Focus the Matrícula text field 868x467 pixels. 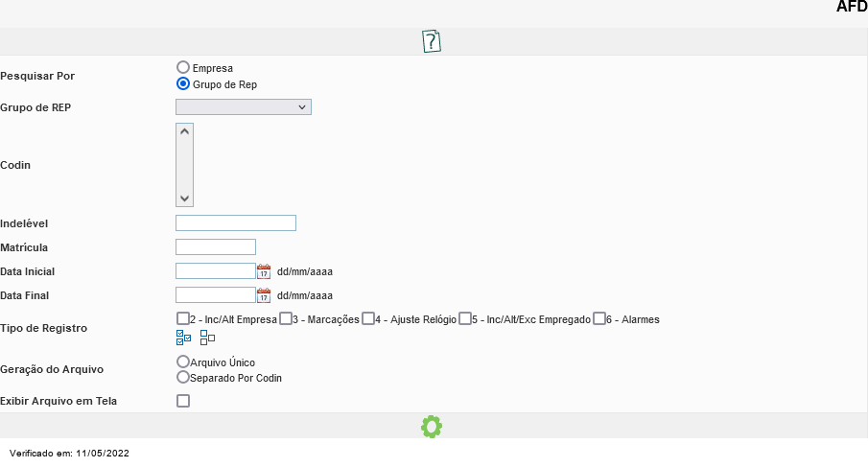[x=216, y=246]
